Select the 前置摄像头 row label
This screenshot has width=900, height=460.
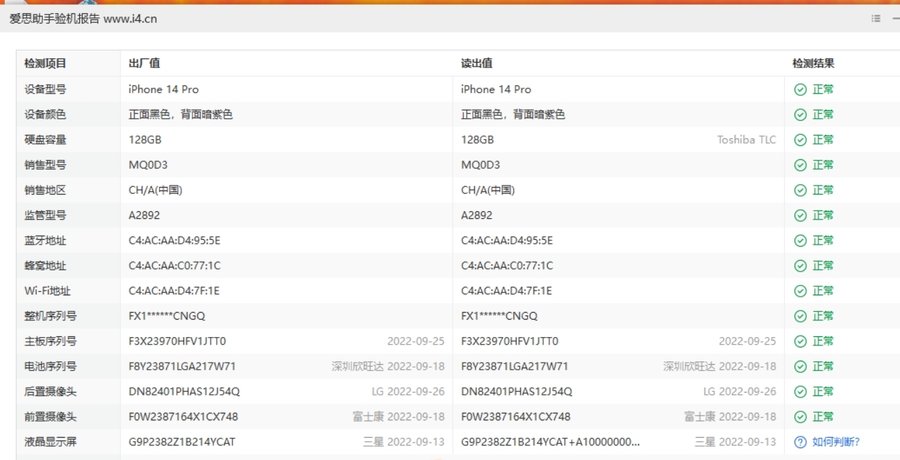(51, 416)
